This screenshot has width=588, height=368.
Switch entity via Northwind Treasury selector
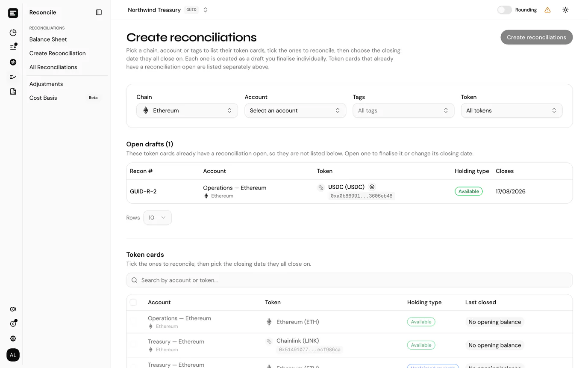(x=168, y=10)
